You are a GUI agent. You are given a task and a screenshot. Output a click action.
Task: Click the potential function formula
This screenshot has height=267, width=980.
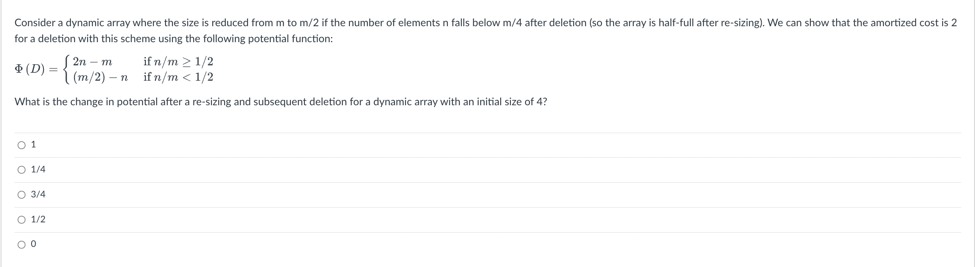(x=114, y=69)
